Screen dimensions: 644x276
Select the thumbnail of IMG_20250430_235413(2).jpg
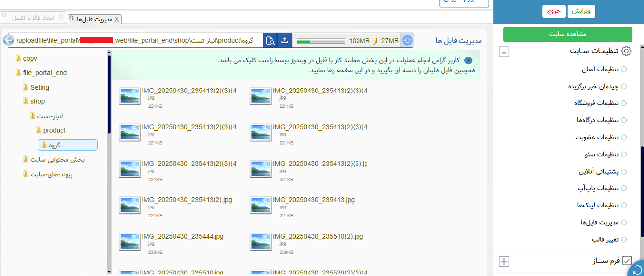point(129,205)
